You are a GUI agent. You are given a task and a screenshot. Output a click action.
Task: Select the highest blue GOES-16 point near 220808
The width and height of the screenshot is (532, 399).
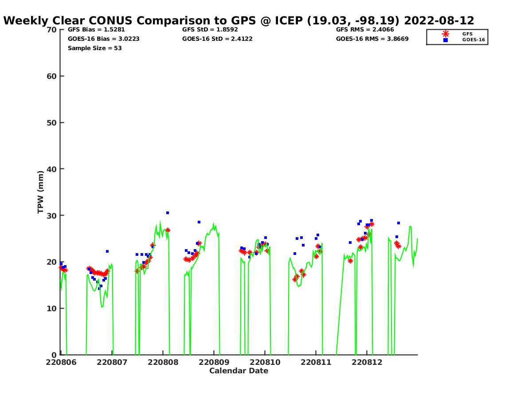point(168,213)
